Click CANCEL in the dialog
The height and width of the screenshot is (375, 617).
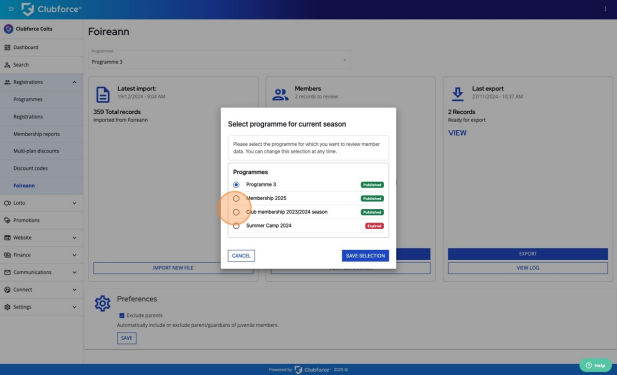click(241, 256)
